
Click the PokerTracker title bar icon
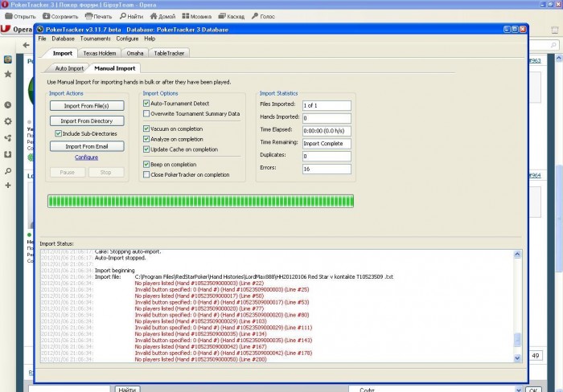[40, 30]
